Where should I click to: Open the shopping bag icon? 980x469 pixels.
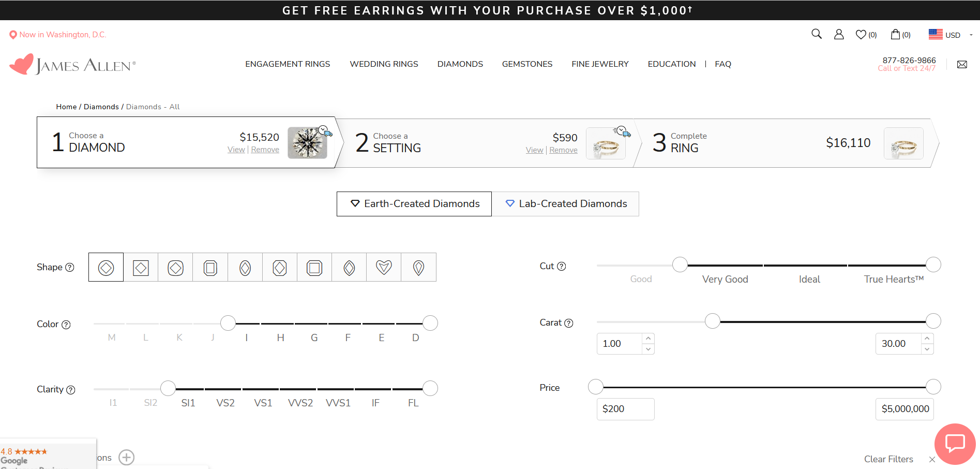pos(895,34)
